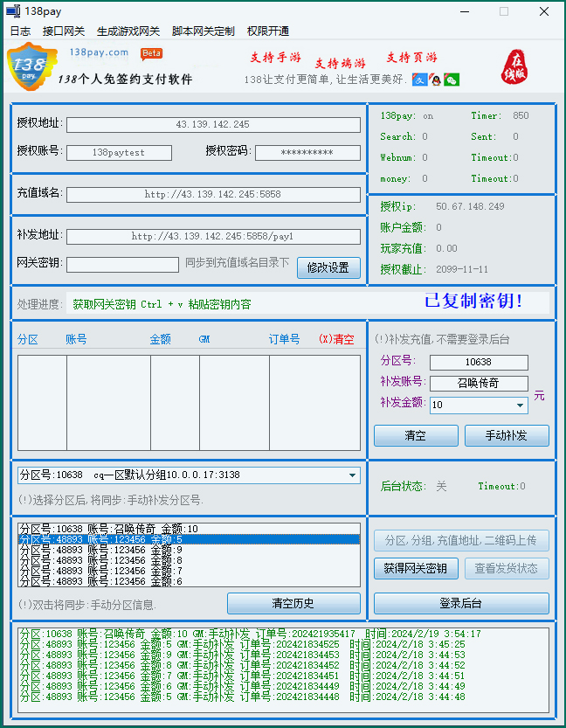Select history row 48893 with 金额:7
The width and height of the screenshot is (566, 728).
pyautogui.click(x=189, y=571)
